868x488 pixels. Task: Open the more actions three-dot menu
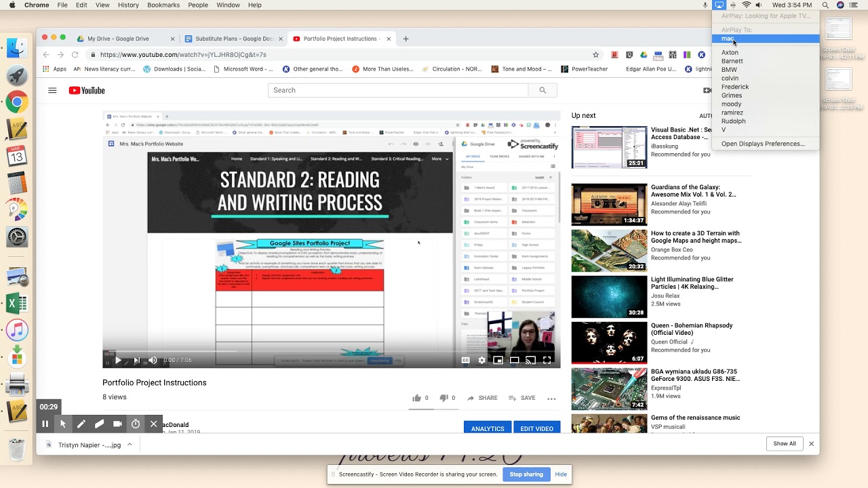tap(551, 399)
